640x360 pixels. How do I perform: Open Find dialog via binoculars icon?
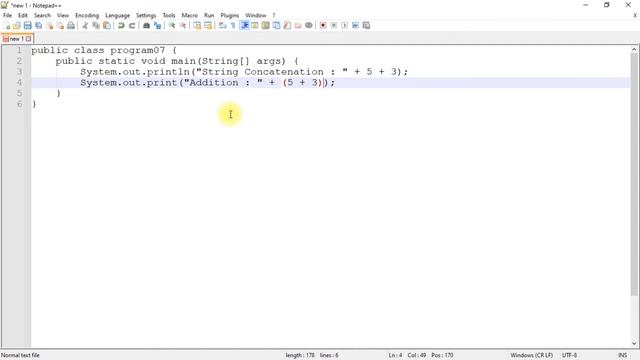point(146,26)
